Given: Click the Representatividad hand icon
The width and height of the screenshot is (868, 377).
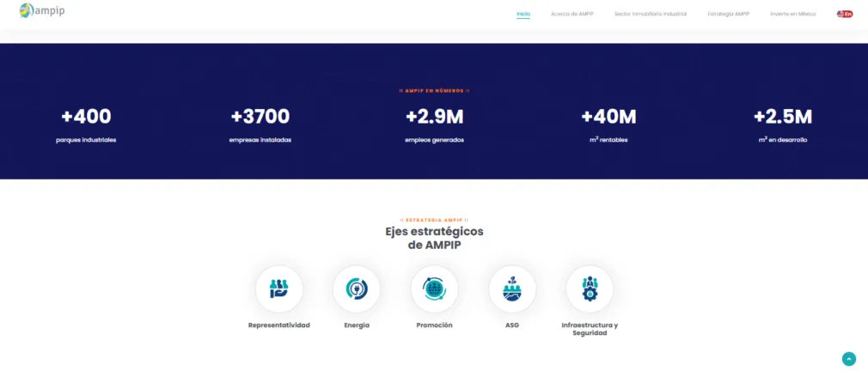Looking at the screenshot, I should 279,289.
